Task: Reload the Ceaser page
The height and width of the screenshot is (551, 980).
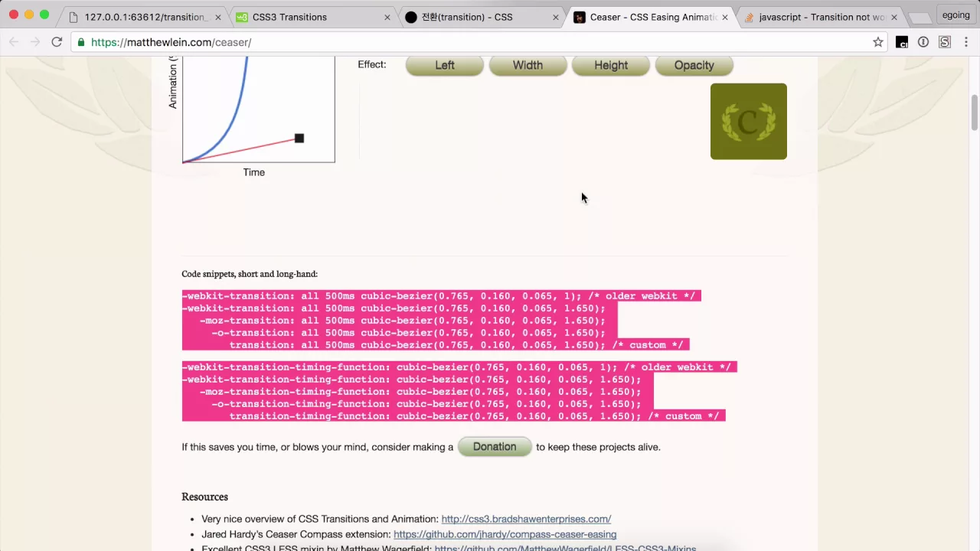Action: click(57, 42)
